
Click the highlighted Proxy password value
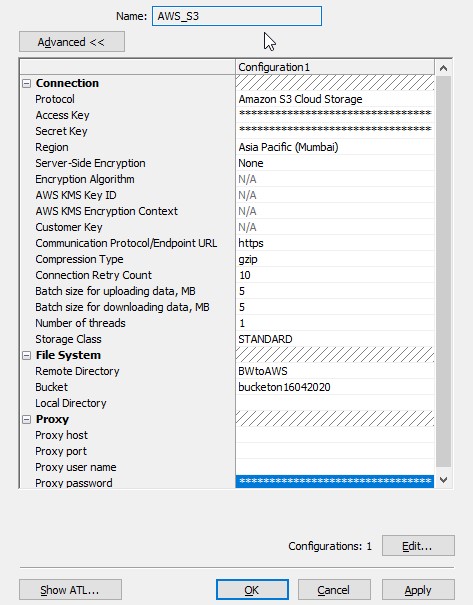(x=335, y=482)
